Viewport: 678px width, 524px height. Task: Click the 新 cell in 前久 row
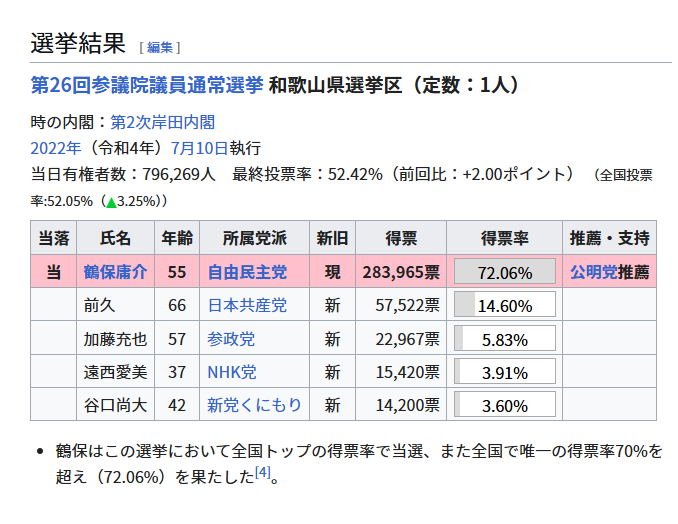coord(332,305)
